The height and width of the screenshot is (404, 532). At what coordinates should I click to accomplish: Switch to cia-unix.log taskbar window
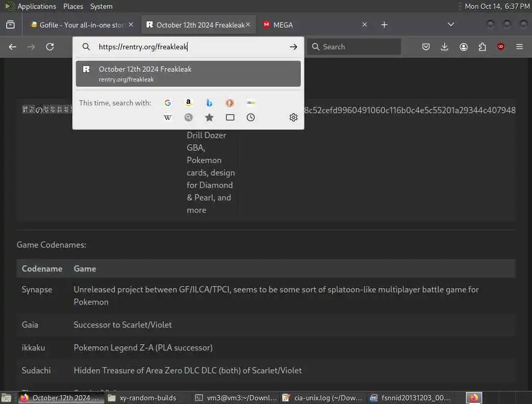[322, 398]
